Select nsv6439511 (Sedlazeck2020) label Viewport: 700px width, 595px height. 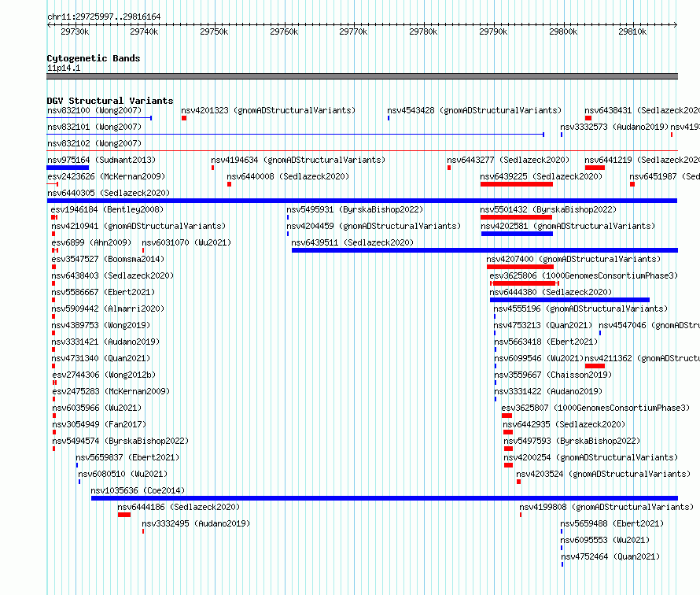[352, 242]
